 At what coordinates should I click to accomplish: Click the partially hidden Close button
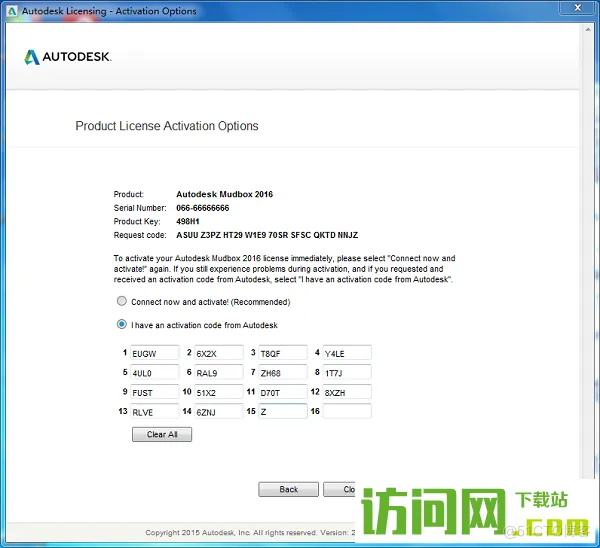(339, 489)
